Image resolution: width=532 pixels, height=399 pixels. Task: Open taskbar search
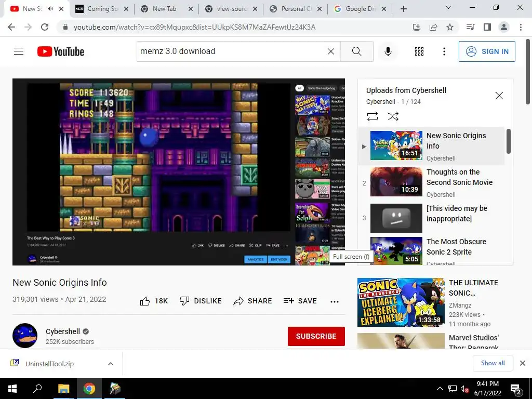(37, 389)
